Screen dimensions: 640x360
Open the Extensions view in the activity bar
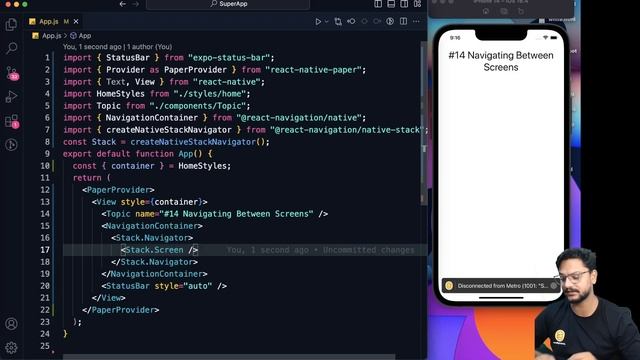pyautogui.click(x=11, y=121)
